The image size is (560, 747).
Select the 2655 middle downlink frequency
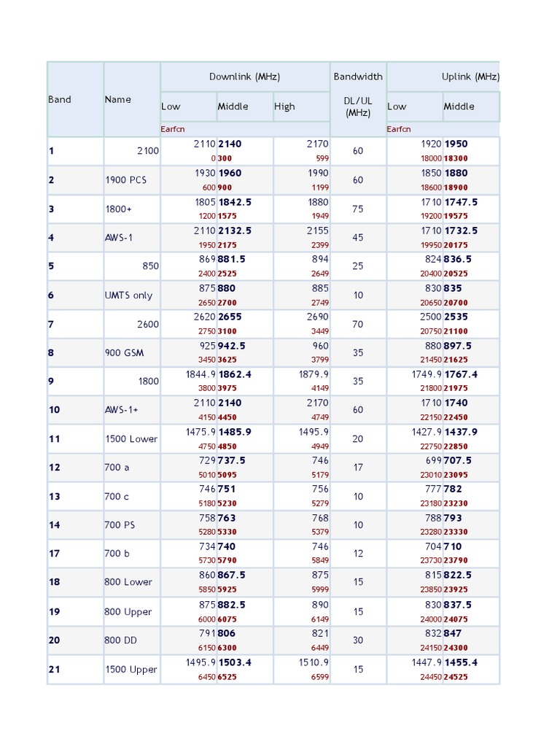pyautogui.click(x=230, y=317)
